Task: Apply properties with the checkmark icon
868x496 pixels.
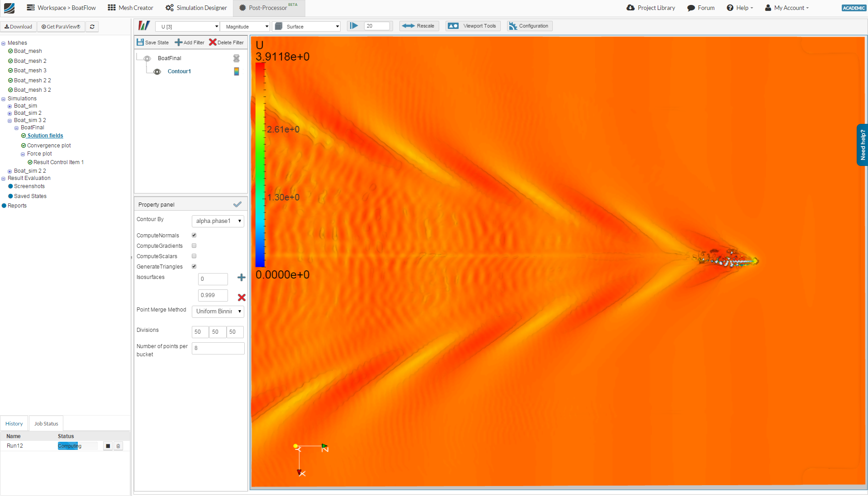Action: point(237,204)
